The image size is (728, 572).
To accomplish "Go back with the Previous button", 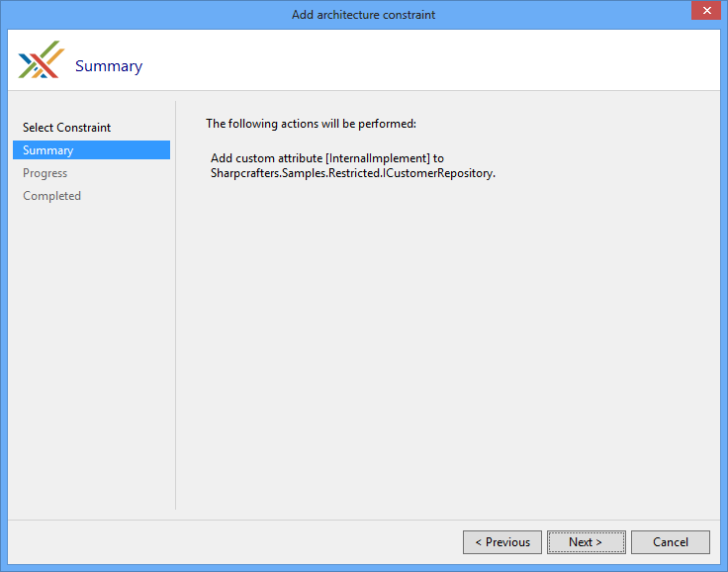I will click(502, 542).
